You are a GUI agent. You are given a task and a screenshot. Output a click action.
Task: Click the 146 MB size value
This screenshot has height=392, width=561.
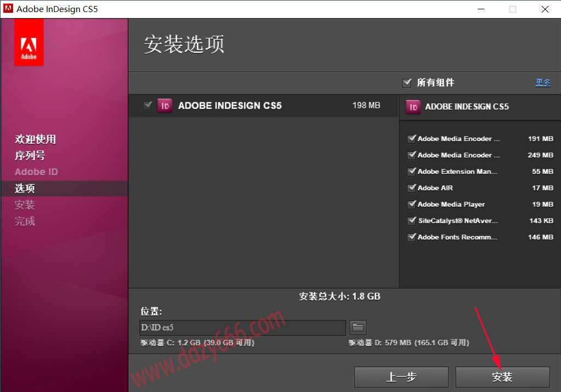pyautogui.click(x=541, y=237)
